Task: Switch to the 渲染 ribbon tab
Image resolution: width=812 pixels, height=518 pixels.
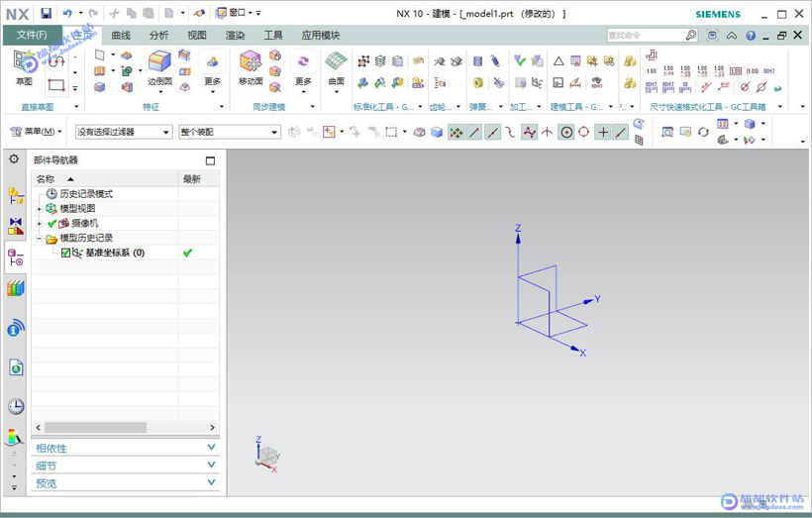Action: click(x=235, y=36)
